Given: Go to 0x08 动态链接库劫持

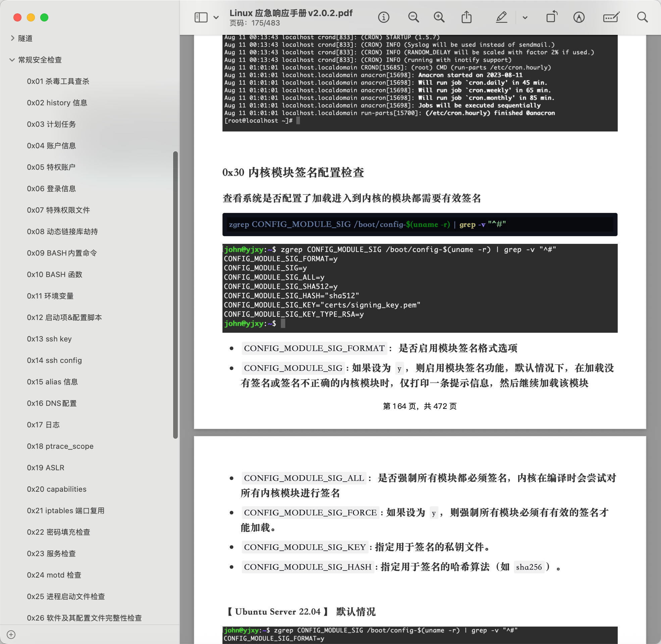Looking at the screenshot, I should pyautogui.click(x=63, y=232).
